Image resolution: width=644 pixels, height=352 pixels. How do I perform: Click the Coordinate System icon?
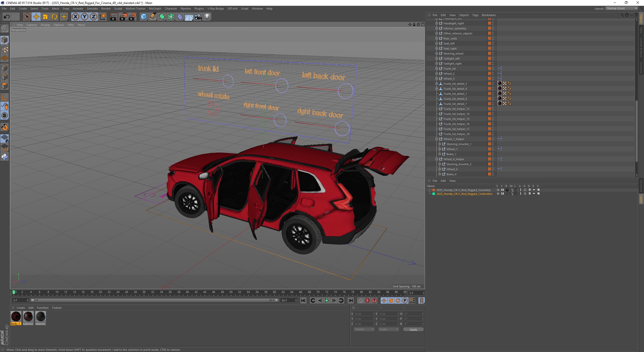tap(103, 17)
